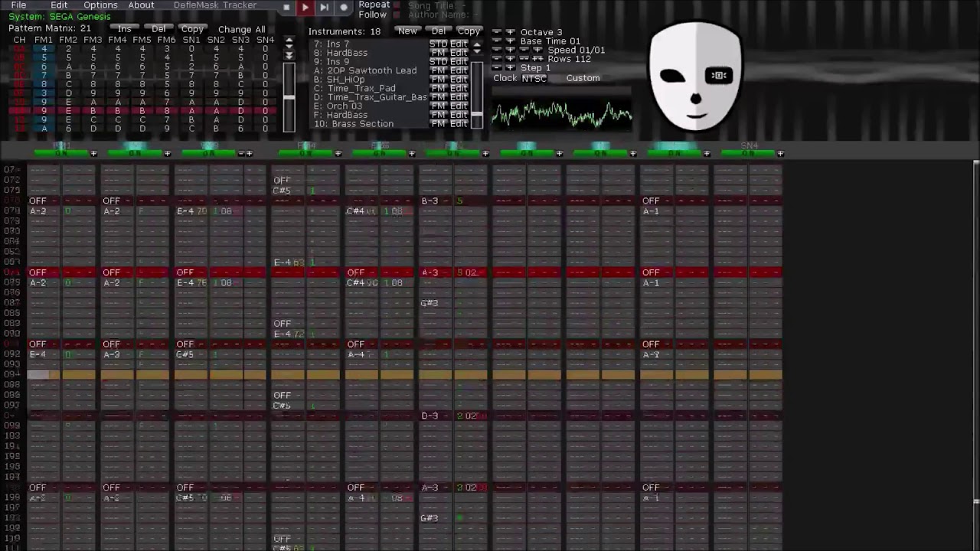
Task: Jump pattern matrix to bottom double-arrow
Action: [x=289, y=56]
